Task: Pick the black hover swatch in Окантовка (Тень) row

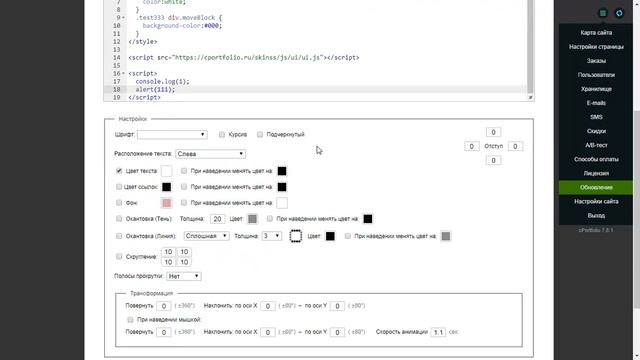Action: point(368,219)
